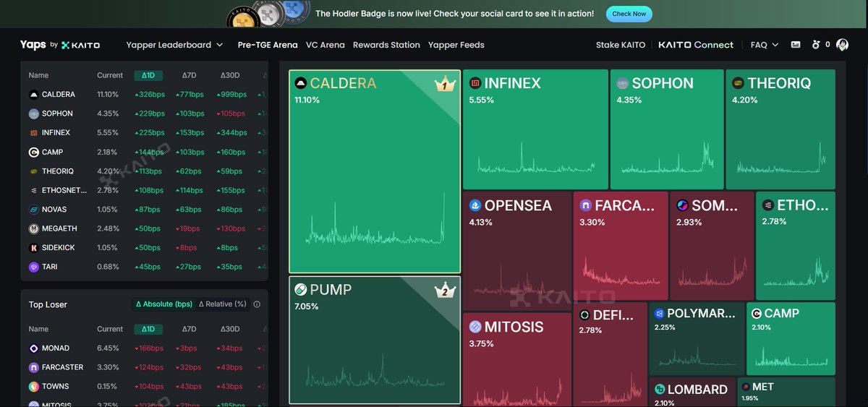Select Δ1D in the Top Loser table
Screen dimensions: 868x407
148,329
